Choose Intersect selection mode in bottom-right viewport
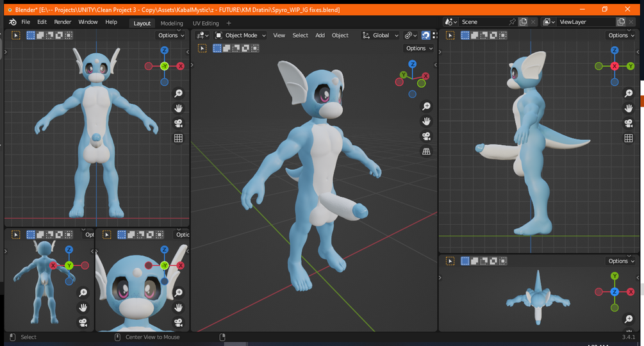This screenshot has width=644, height=346. (x=503, y=261)
